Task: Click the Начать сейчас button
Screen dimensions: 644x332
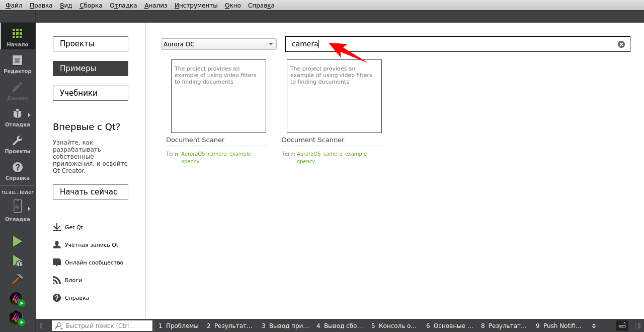Action: click(x=91, y=192)
